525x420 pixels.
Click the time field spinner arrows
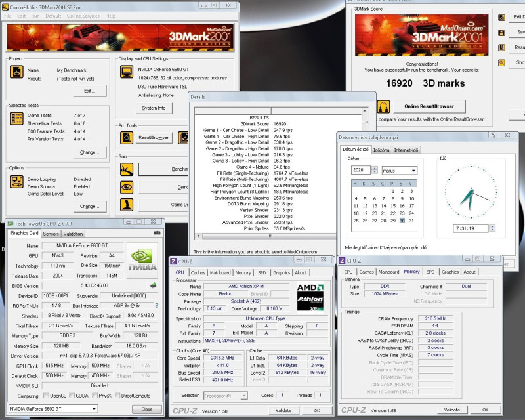click(492, 228)
